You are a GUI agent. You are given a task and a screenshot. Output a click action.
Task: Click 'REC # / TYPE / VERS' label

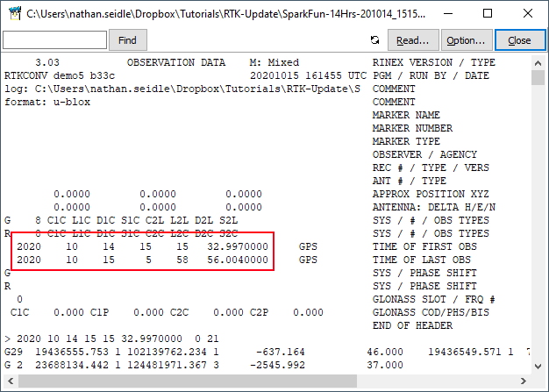tap(431, 168)
